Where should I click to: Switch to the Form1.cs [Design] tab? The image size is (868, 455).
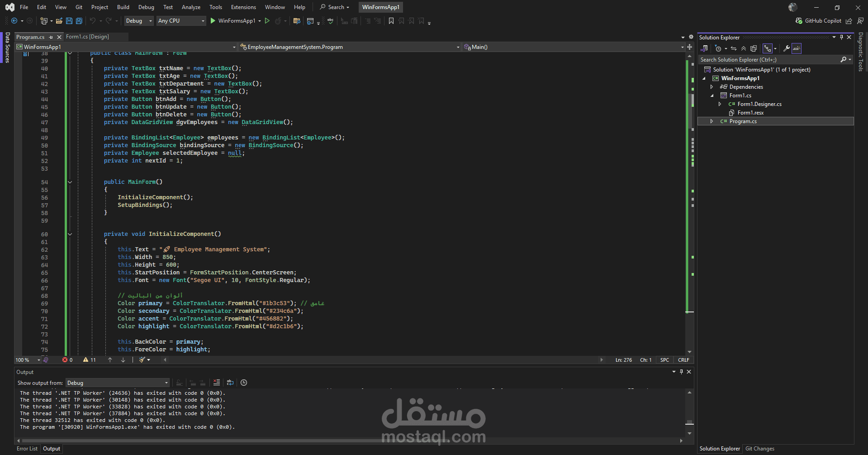(x=87, y=37)
